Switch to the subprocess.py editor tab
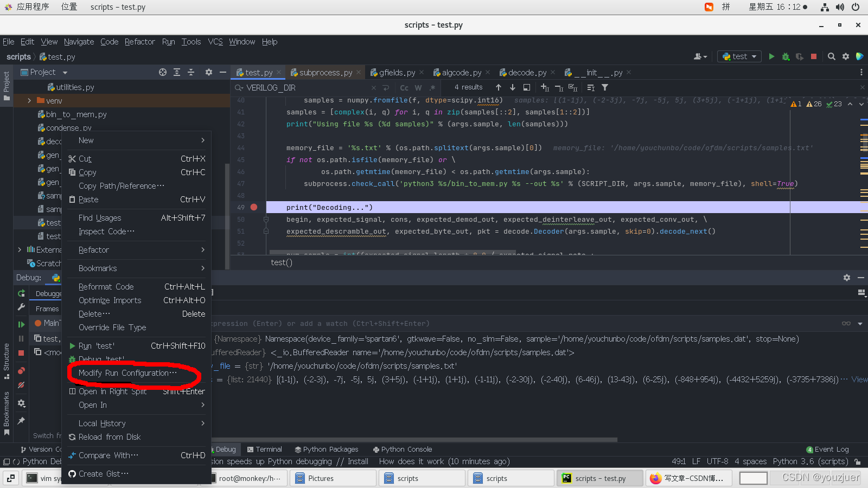The width and height of the screenshot is (868, 488). coord(325,72)
